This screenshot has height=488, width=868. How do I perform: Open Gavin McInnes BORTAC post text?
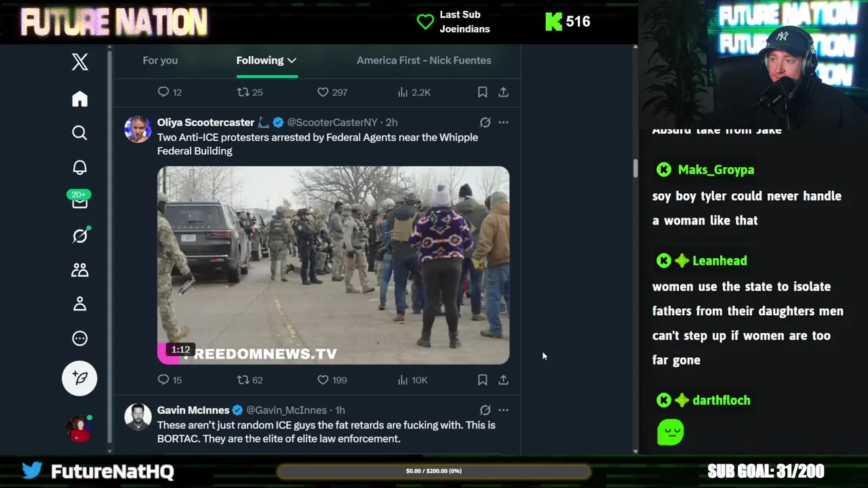tap(326, 432)
